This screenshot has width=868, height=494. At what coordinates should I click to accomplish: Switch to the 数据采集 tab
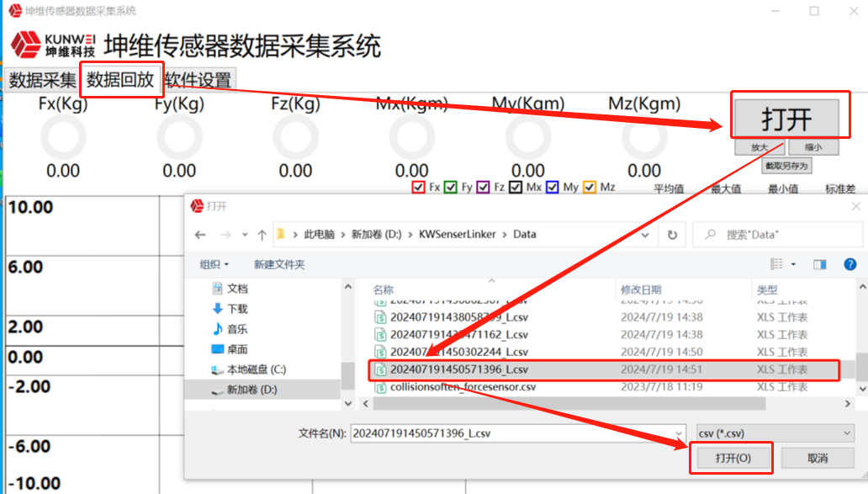pos(42,81)
